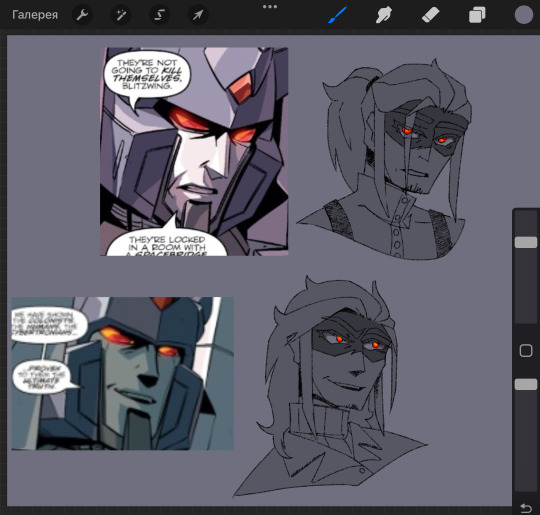Screen dimensions: 540x515
Task: Select the Brush tool
Action: (x=337, y=15)
